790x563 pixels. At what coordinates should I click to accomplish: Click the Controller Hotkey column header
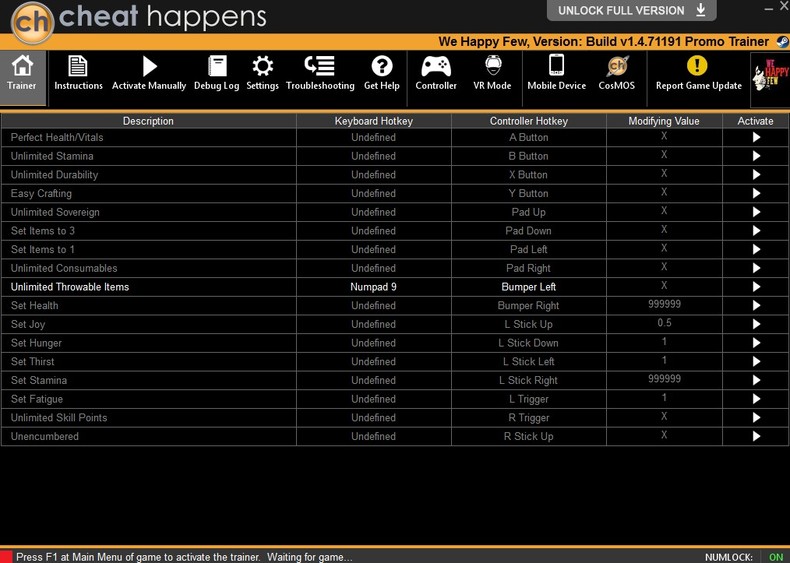coord(529,121)
